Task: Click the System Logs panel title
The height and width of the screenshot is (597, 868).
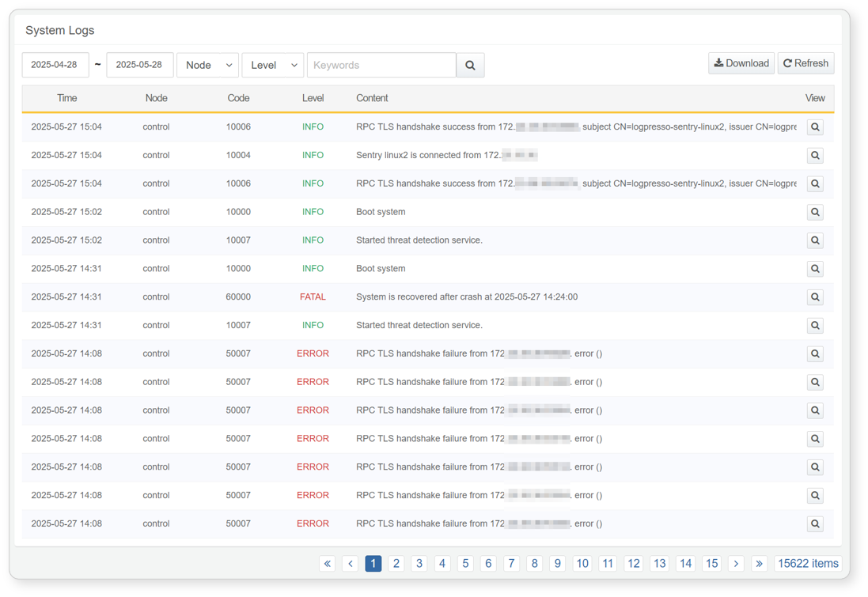Action: pos(60,30)
